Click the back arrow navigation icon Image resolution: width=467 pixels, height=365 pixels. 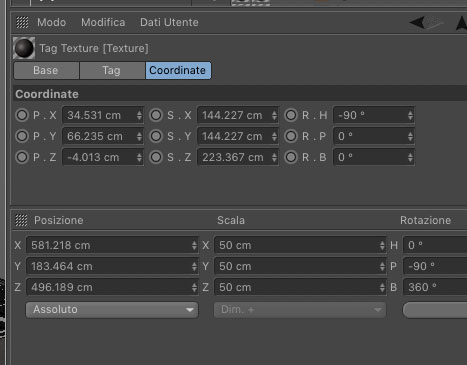click(x=417, y=23)
